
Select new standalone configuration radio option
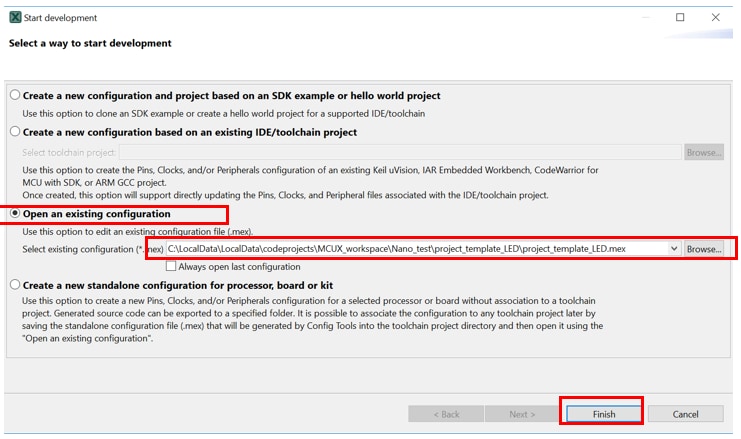pos(15,285)
